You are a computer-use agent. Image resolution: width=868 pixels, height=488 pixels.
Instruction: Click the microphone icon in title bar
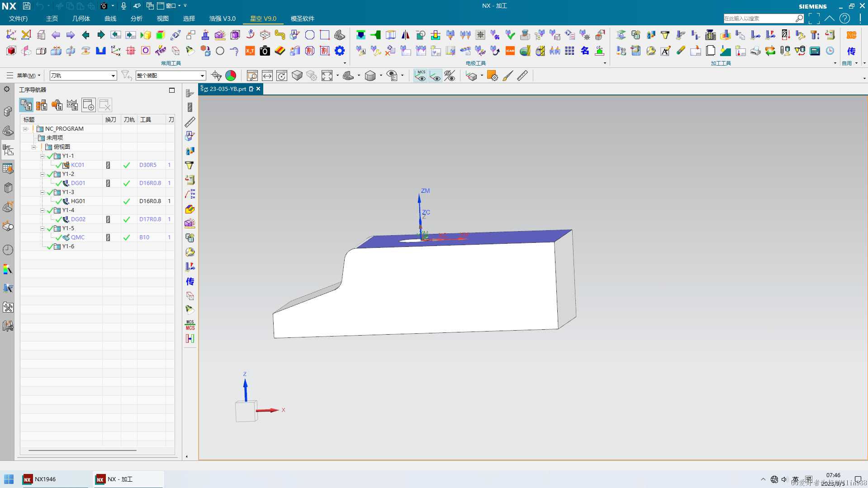click(x=123, y=6)
